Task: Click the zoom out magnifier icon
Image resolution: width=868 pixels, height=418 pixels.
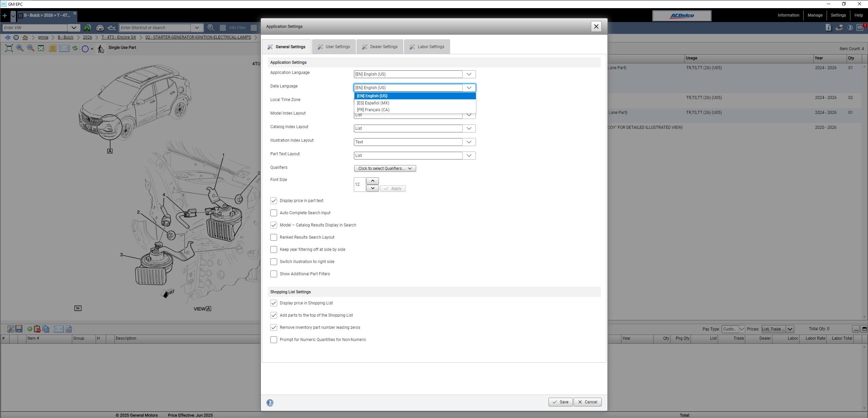Action: (x=31, y=48)
